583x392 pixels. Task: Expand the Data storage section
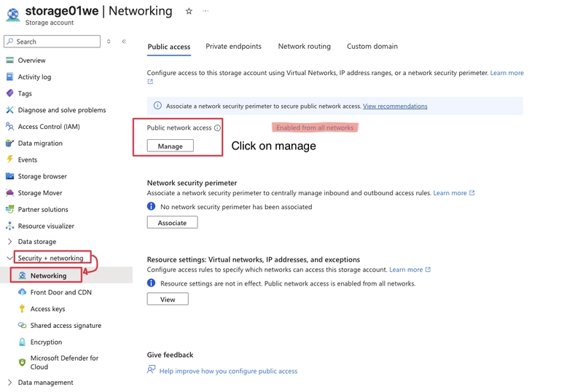click(9, 242)
